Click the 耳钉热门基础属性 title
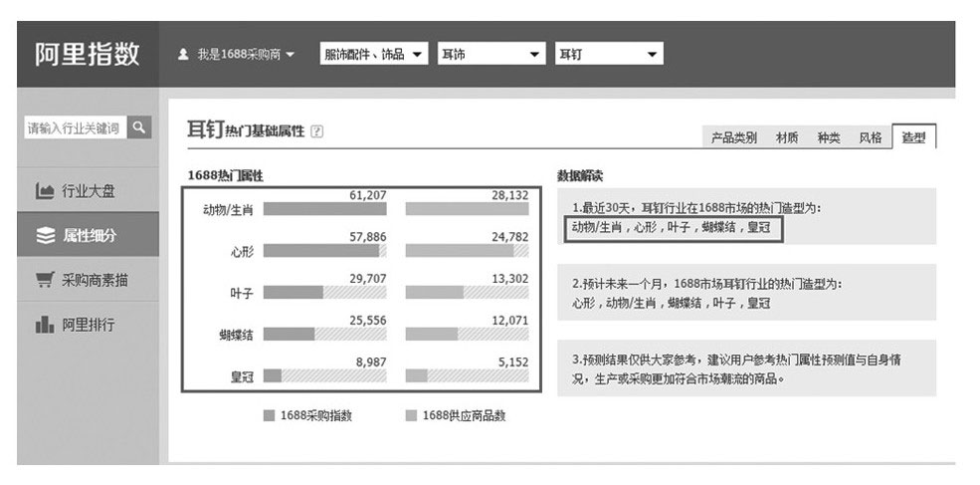Image resolution: width=980 pixels, height=485 pixels. tap(247, 130)
